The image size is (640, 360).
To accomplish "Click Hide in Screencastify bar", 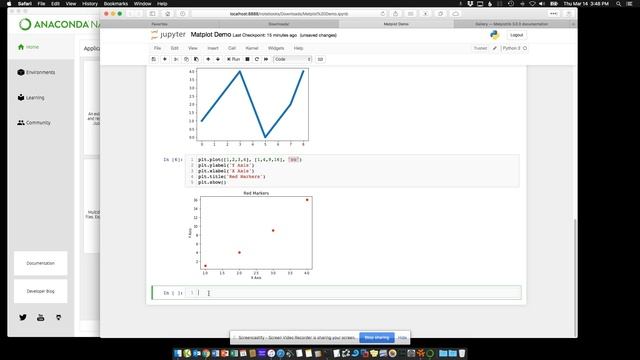I will 402,338.
